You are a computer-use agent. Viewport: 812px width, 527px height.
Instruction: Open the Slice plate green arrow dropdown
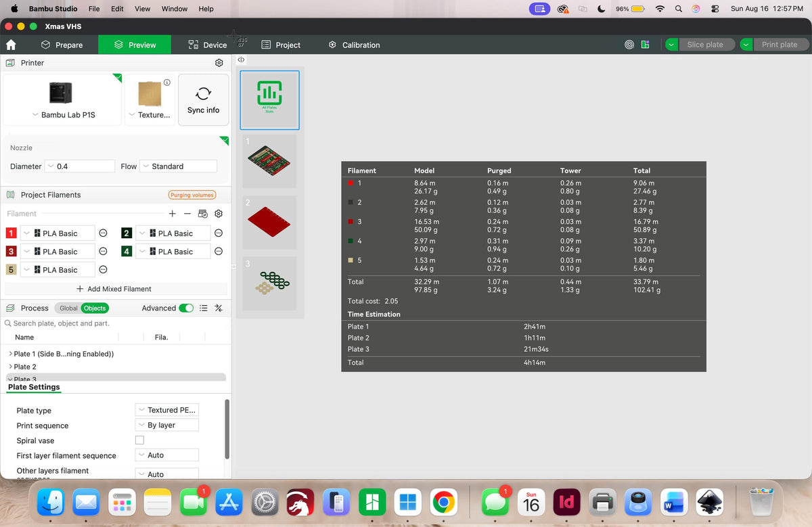point(671,45)
